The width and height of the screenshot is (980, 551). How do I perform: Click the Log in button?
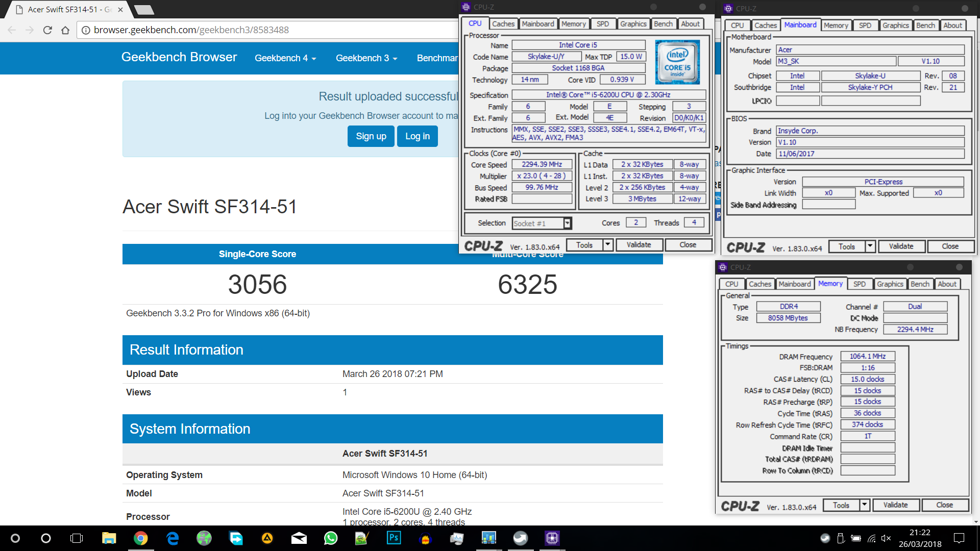[418, 136]
